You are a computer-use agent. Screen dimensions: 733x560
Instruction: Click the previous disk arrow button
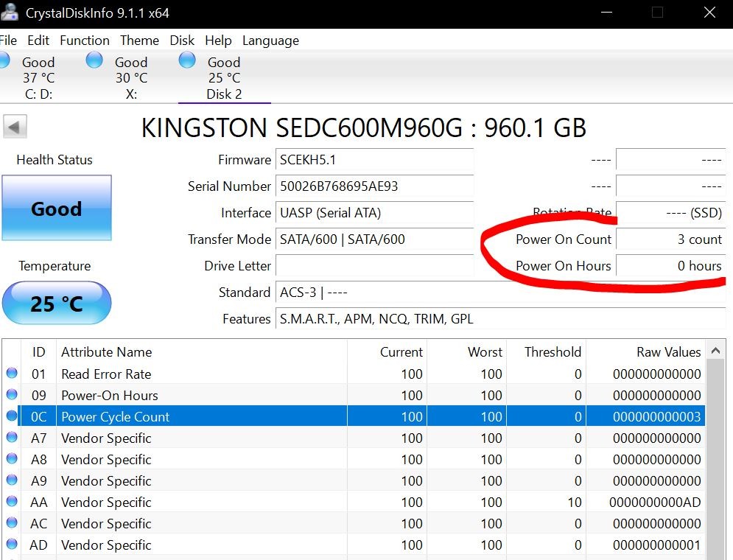pyautogui.click(x=15, y=127)
